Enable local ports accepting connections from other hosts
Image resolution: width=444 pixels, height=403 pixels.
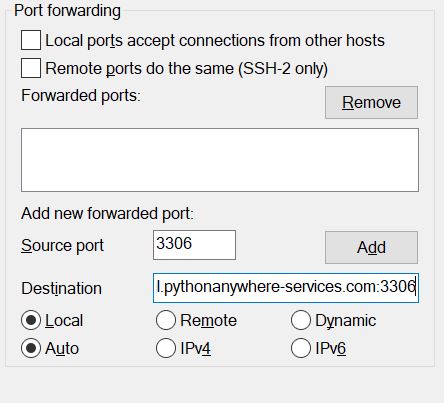tap(31, 40)
